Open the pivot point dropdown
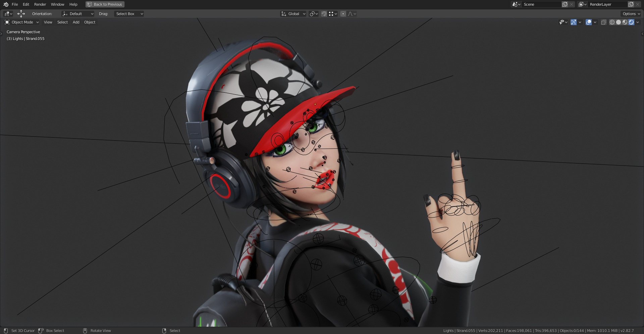Viewport: 644px width, 334px height. point(314,14)
